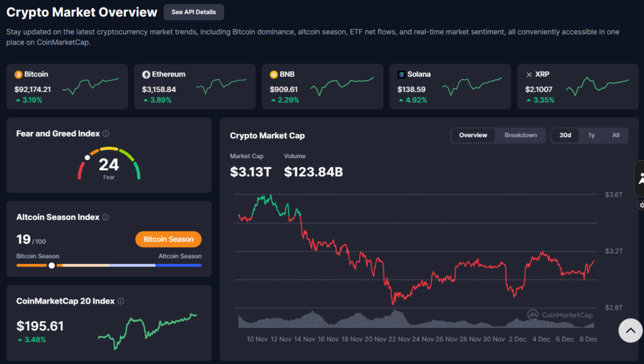Click the Solana logo icon

click(x=401, y=74)
